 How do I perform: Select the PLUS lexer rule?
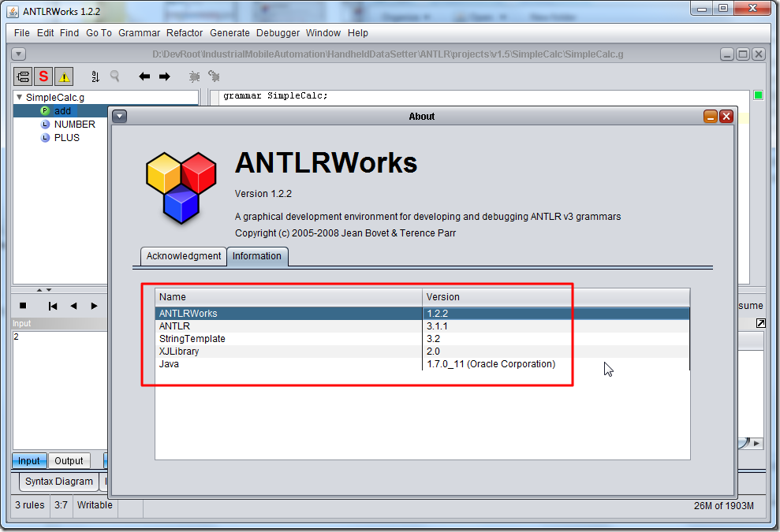(x=67, y=138)
